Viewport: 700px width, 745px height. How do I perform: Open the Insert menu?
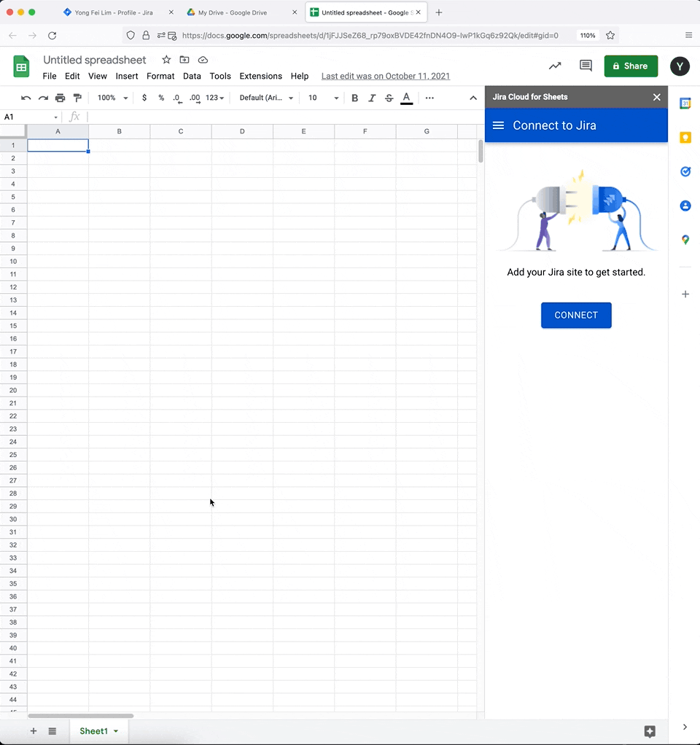pyautogui.click(x=127, y=76)
